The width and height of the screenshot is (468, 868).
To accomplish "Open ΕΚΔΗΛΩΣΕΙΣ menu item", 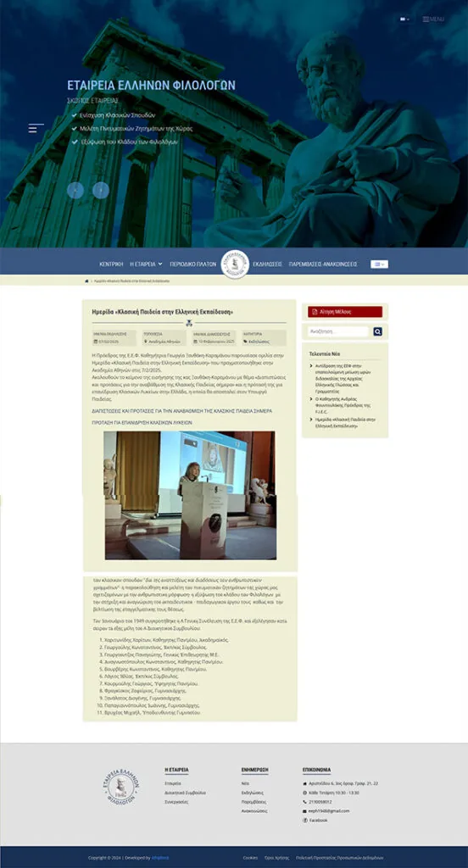I will tap(268, 264).
